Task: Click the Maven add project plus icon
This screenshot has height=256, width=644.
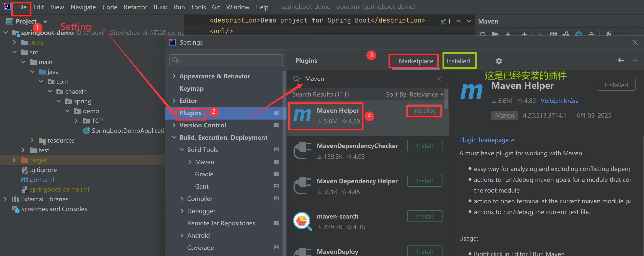Action: click(524, 34)
